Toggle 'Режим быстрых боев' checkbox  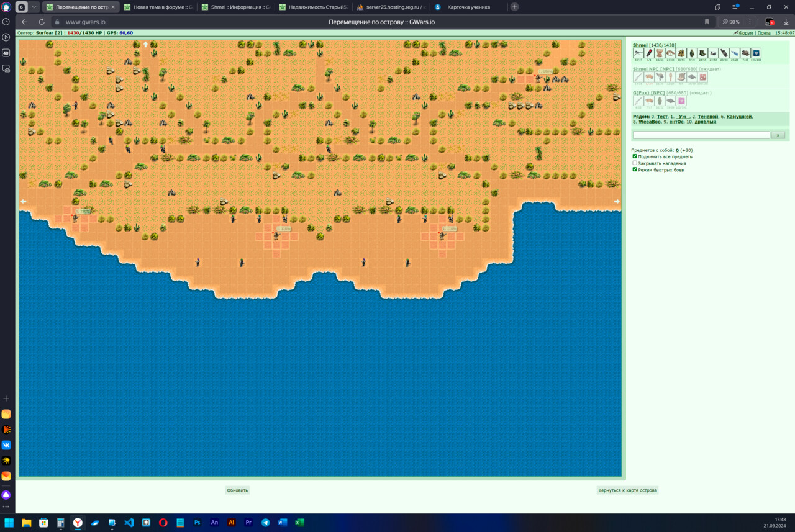tap(635, 169)
